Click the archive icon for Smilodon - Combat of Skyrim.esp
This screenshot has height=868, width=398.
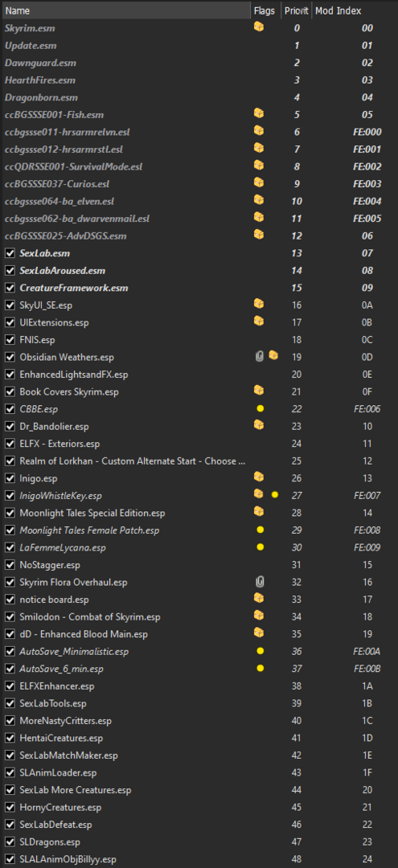tap(259, 616)
